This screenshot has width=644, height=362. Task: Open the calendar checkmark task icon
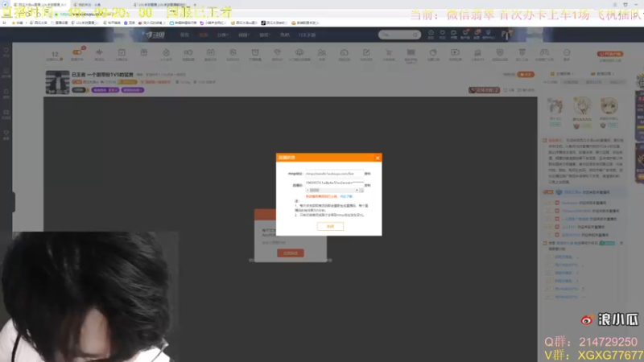122,52
